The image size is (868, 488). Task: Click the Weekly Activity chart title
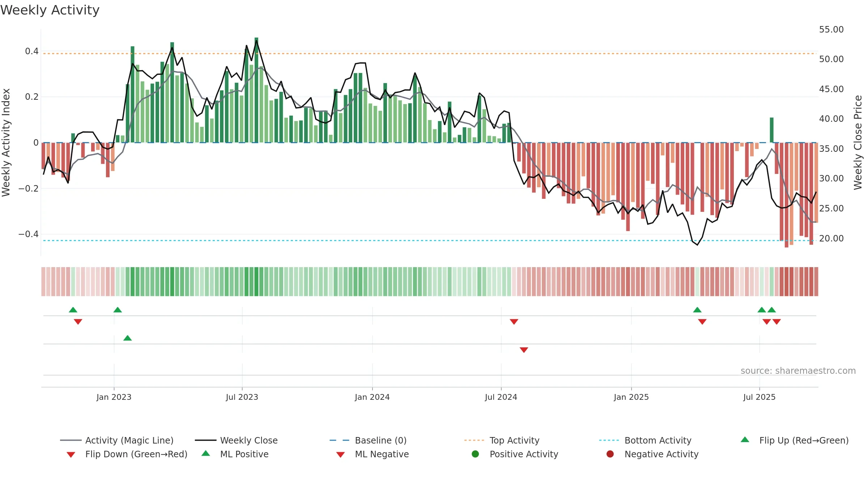(50, 10)
